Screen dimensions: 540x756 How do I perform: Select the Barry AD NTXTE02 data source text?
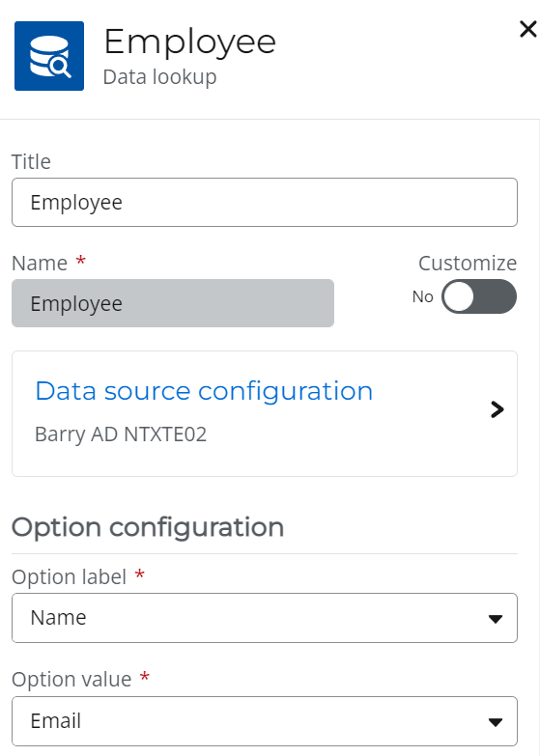pyautogui.click(x=121, y=434)
